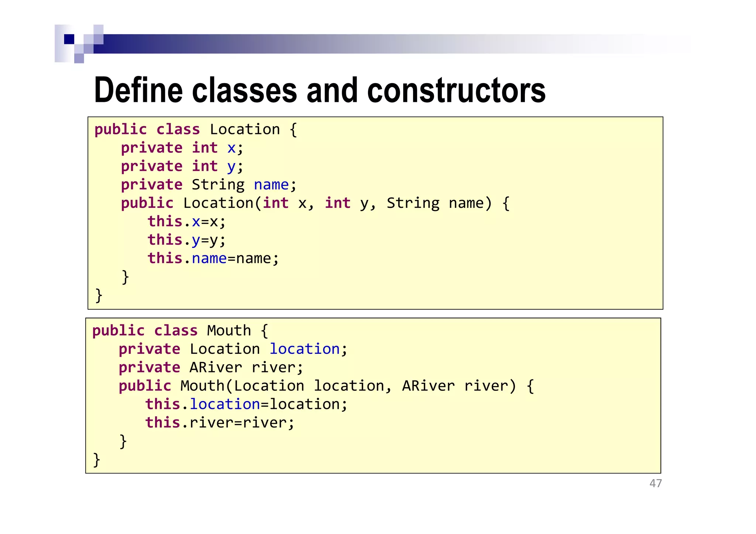The width and height of the screenshot is (756, 534).
Task: Click the line 'this.river=river;'
Action: [x=220, y=423]
